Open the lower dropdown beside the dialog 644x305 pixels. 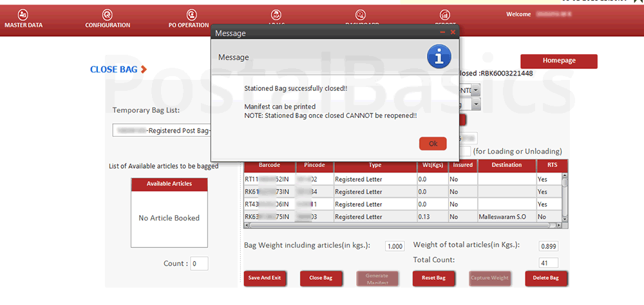point(475,104)
